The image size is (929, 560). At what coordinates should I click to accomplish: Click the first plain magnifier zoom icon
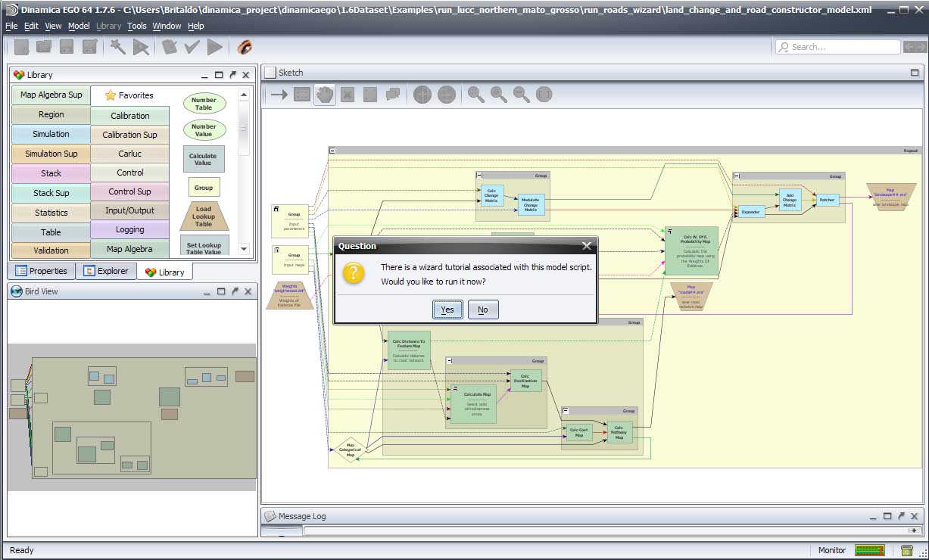pyautogui.click(x=475, y=95)
